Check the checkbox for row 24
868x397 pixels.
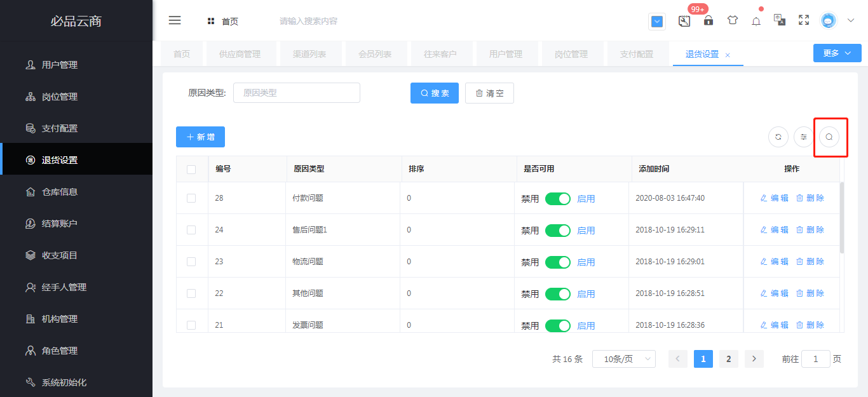tap(191, 230)
